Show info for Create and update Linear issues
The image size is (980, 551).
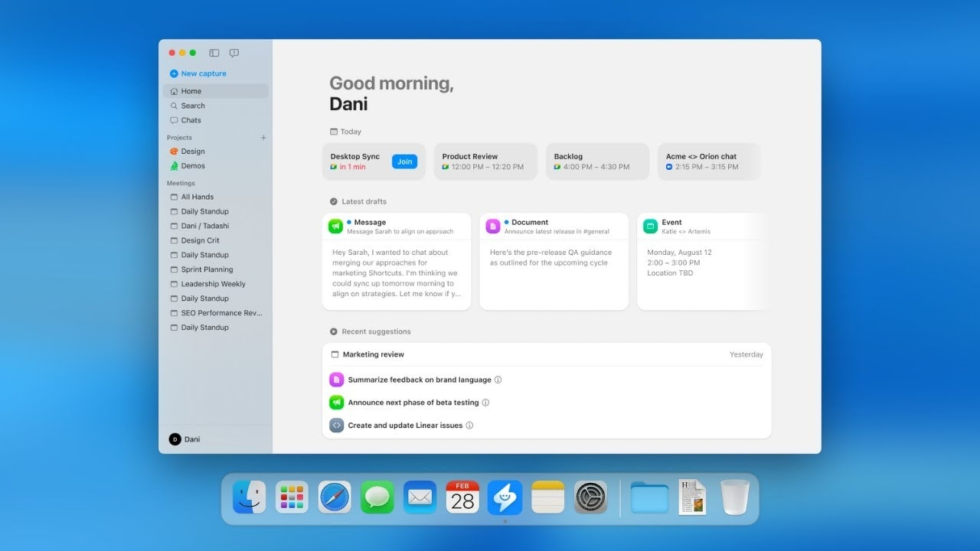coord(470,425)
